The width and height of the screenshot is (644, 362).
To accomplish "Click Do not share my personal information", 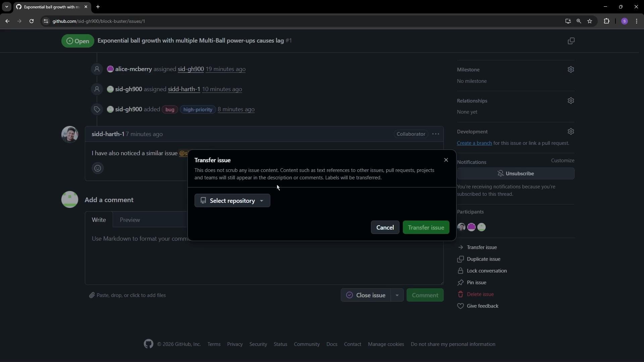I will 453,344.
